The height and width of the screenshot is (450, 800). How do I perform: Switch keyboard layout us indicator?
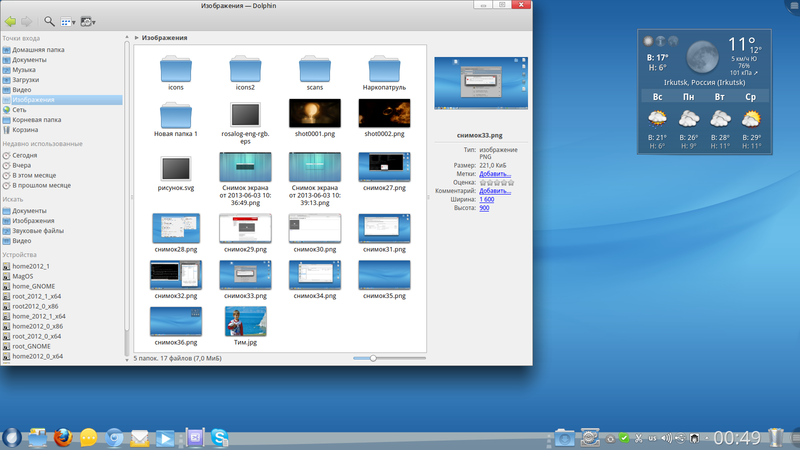(653, 438)
